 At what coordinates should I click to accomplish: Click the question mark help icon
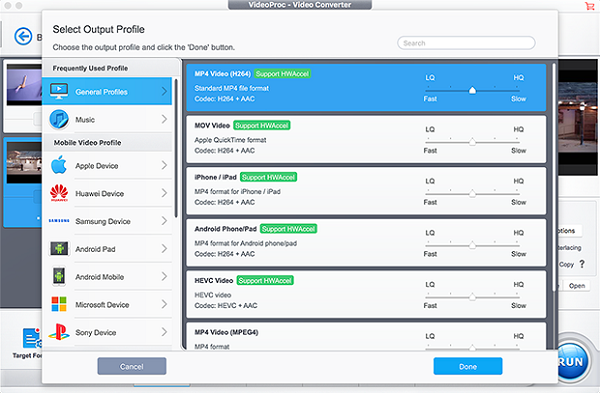(582, 264)
